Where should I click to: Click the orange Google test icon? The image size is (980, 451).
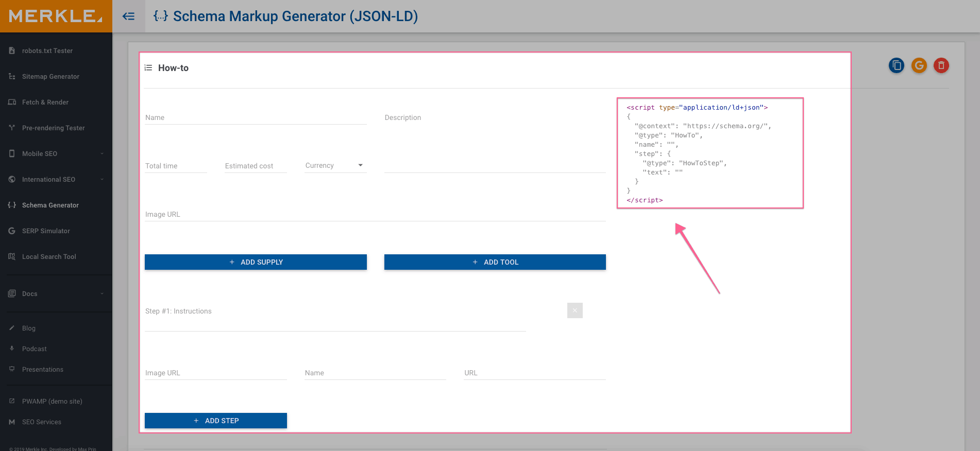coord(919,65)
